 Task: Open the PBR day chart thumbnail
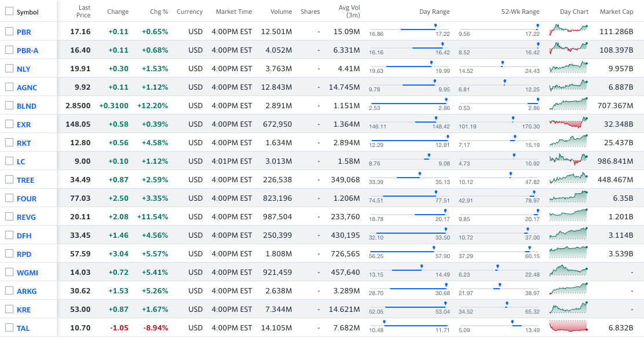tap(569, 30)
